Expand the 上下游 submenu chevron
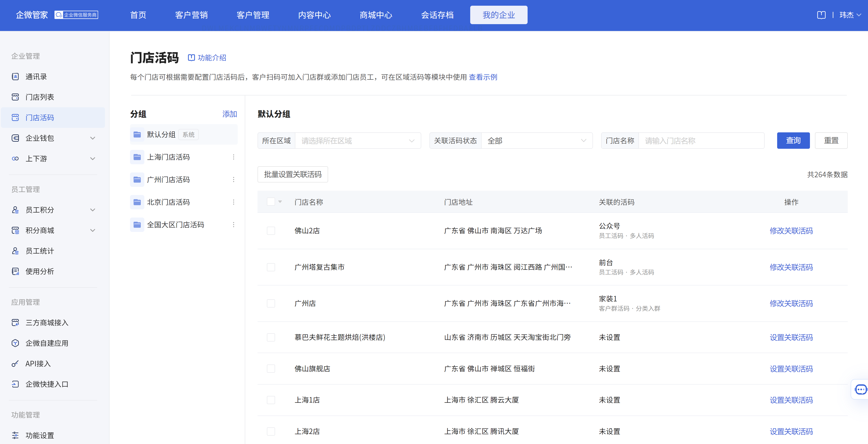The image size is (868, 444). [x=93, y=159]
